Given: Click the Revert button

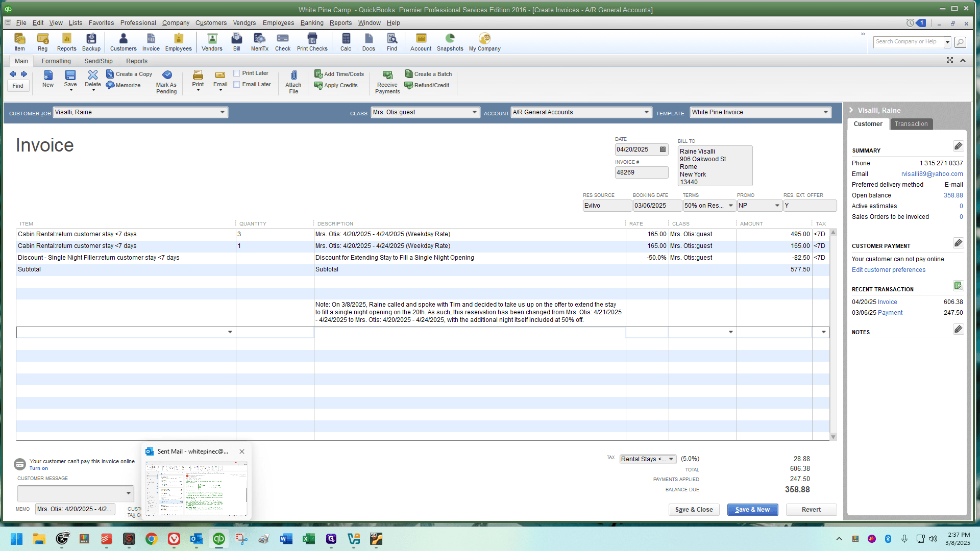Looking at the screenshot, I should point(811,510).
